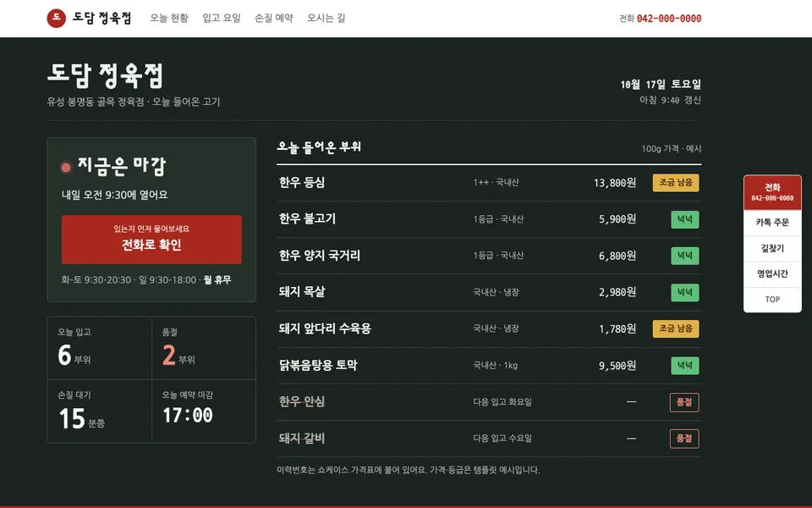Viewport: 812px width, 508px height.
Task: Click subtitle 유성 봉명동 골목 정육점
Action: [96, 102]
